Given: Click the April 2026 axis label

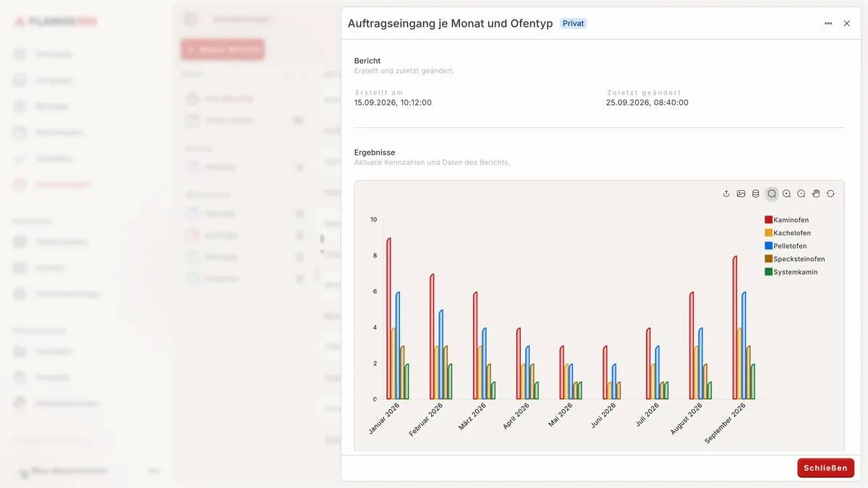Looking at the screenshot, I should [516, 417].
